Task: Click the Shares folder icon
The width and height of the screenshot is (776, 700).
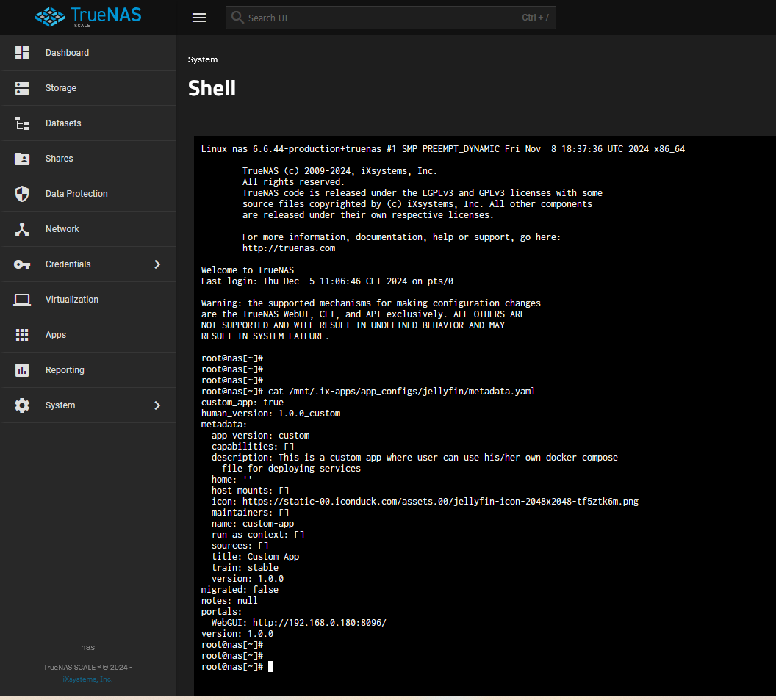Action: (x=22, y=159)
